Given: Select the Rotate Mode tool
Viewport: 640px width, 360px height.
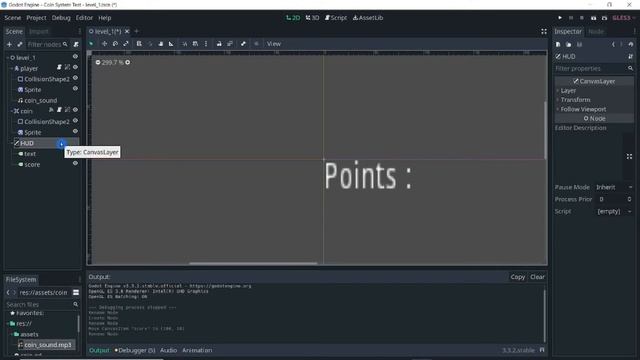Looking at the screenshot, I should 115,44.
